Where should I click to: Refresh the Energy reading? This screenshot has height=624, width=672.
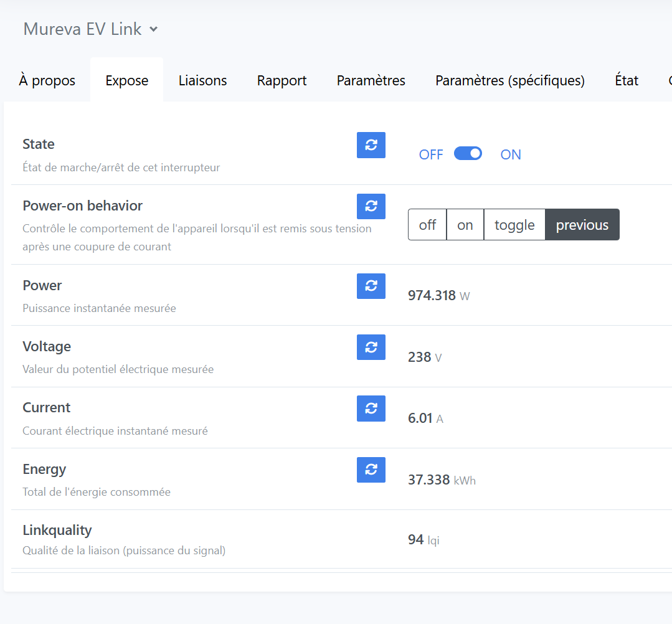point(371,470)
